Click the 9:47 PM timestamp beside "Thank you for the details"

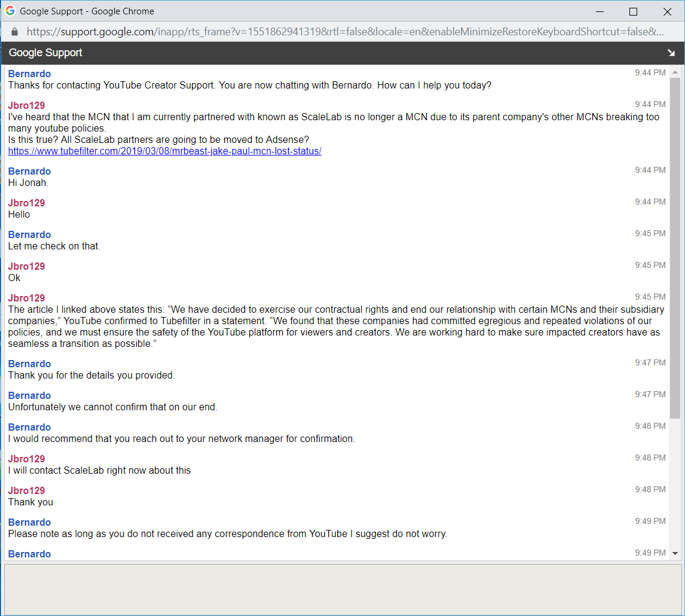[650, 363]
